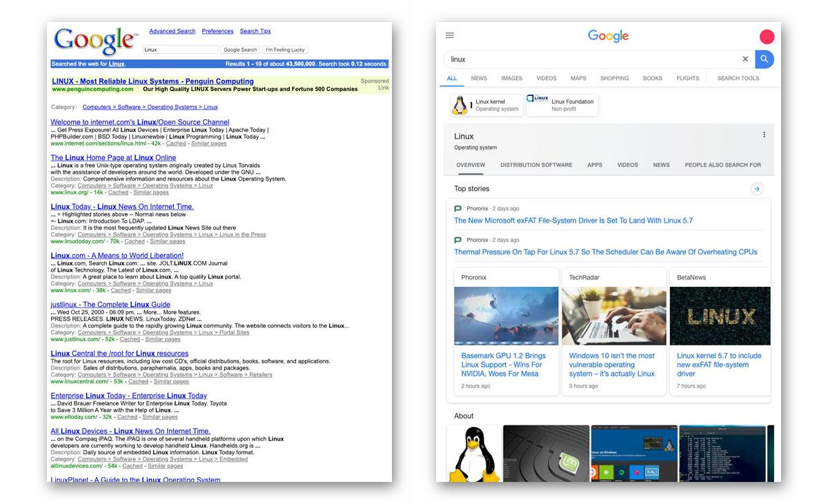
Task: Open the FLIGHTS search tab
Action: 688,79
